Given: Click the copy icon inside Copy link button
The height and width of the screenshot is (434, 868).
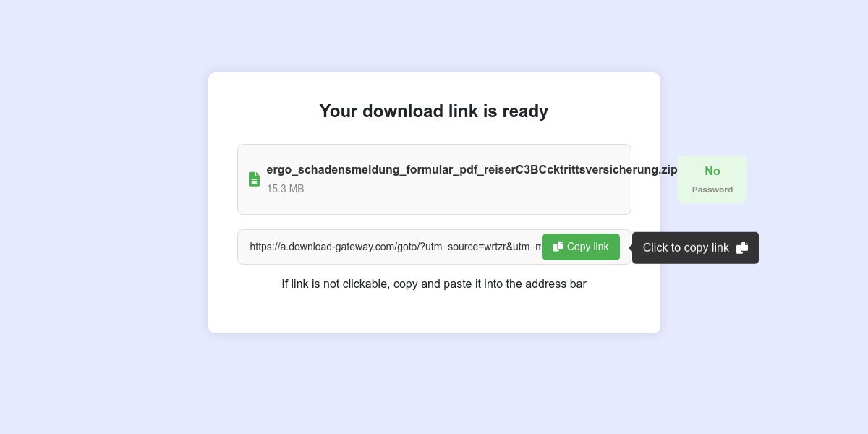Looking at the screenshot, I should coord(558,247).
